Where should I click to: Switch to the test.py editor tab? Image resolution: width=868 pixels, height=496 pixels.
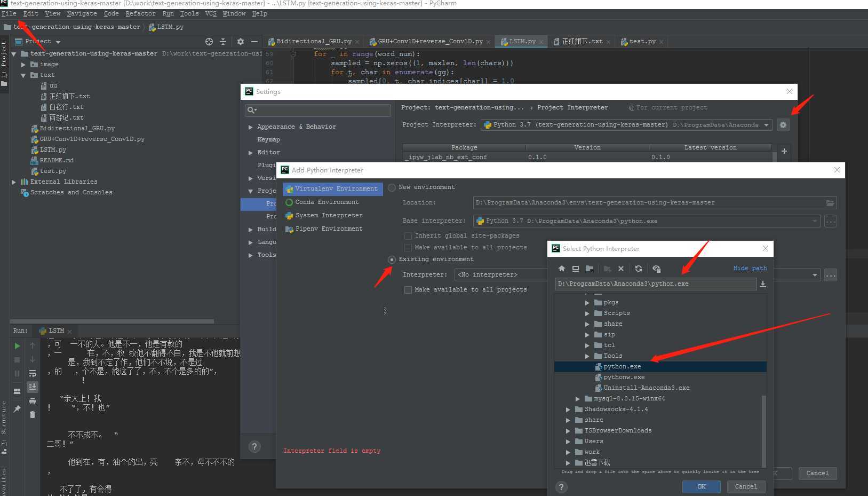[642, 42]
